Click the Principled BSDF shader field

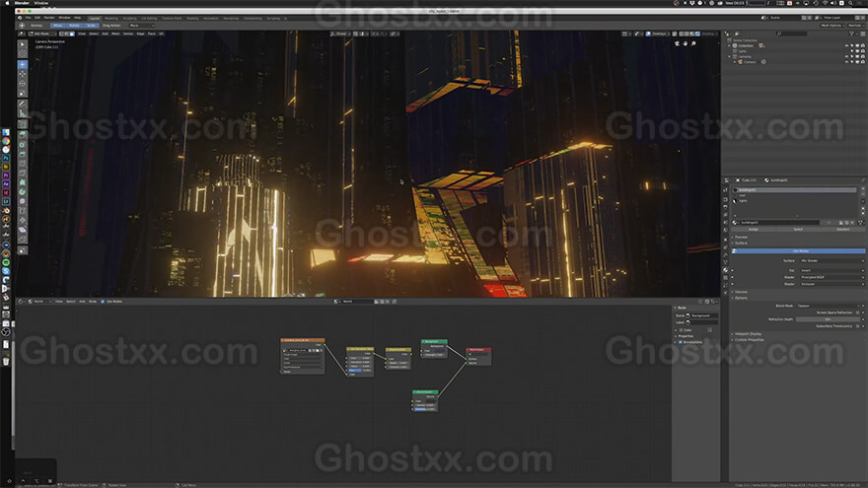831,277
